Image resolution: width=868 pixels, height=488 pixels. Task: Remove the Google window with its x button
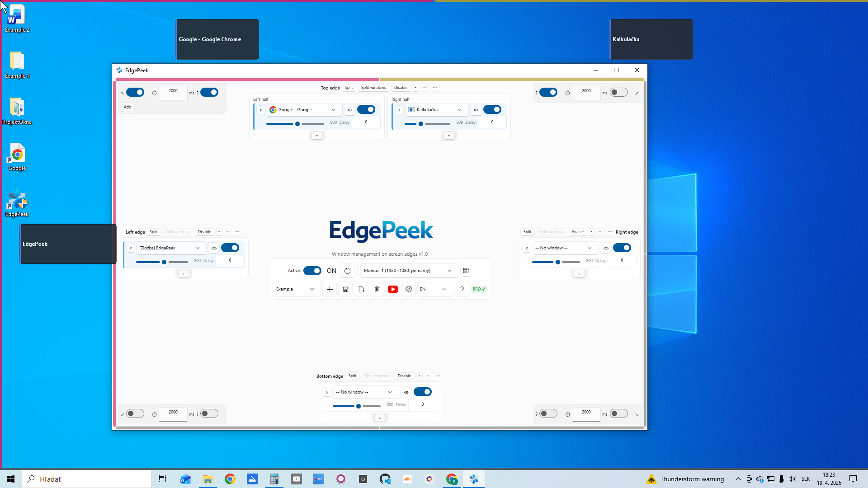tap(261, 110)
